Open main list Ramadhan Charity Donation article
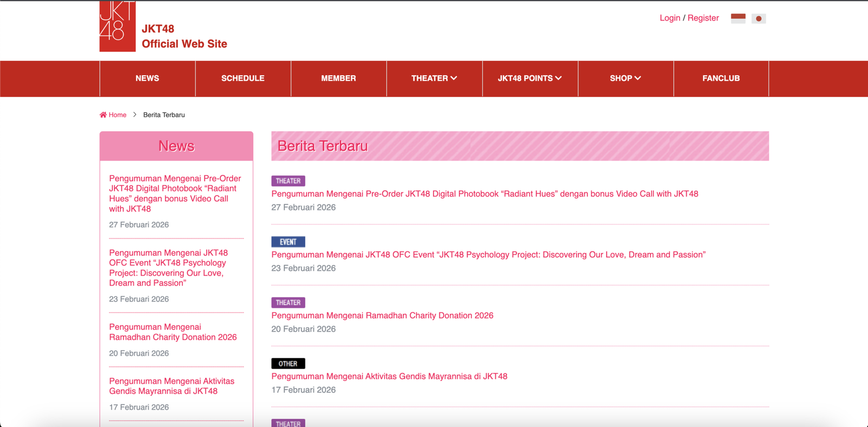 (x=382, y=315)
